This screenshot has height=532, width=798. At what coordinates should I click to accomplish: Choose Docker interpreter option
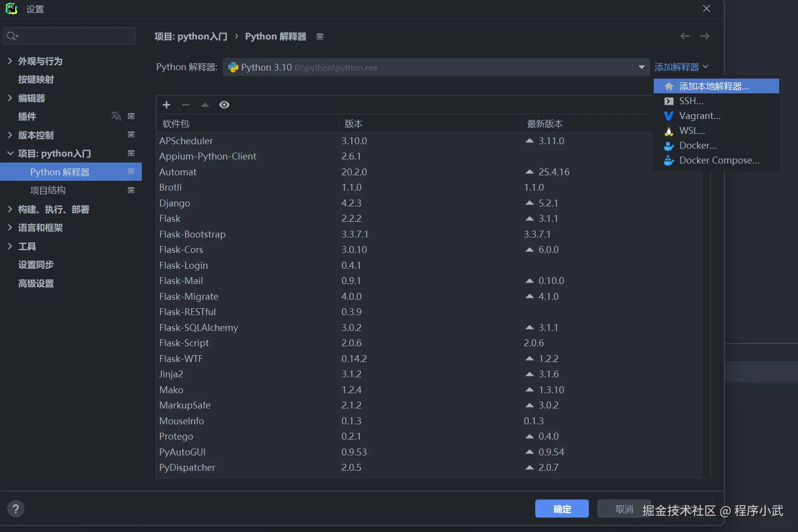click(716, 145)
